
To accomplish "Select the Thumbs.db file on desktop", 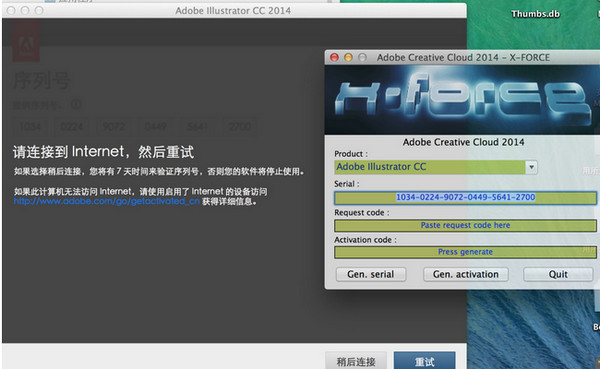I will [535, 14].
